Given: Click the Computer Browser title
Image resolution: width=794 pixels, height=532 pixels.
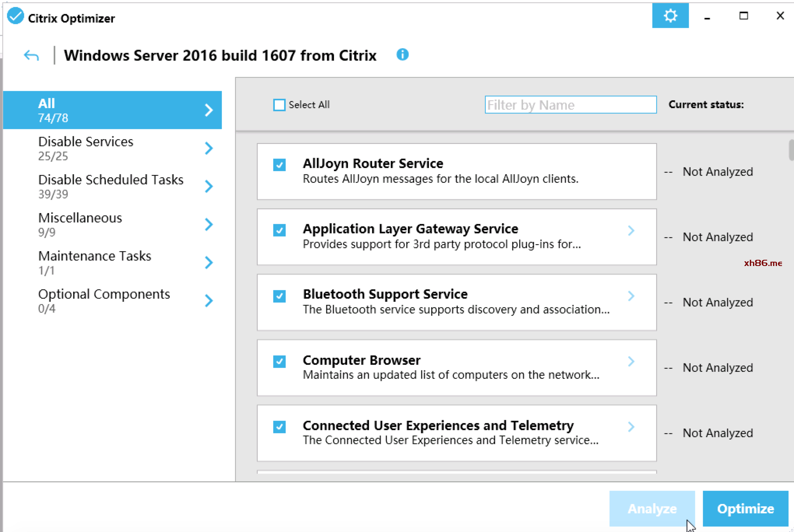Looking at the screenshot, I should tap(362, 360).
